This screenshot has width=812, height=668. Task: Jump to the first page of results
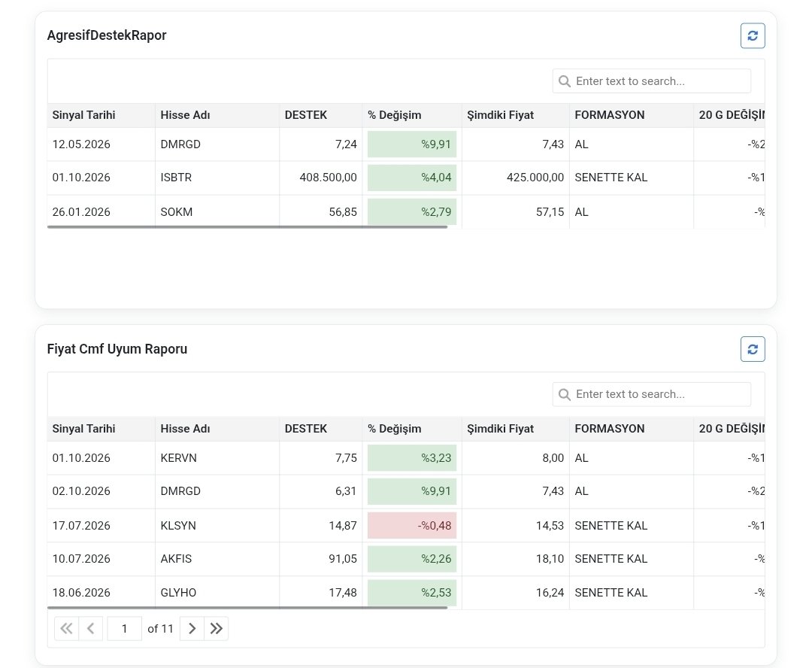coord(66,629)
